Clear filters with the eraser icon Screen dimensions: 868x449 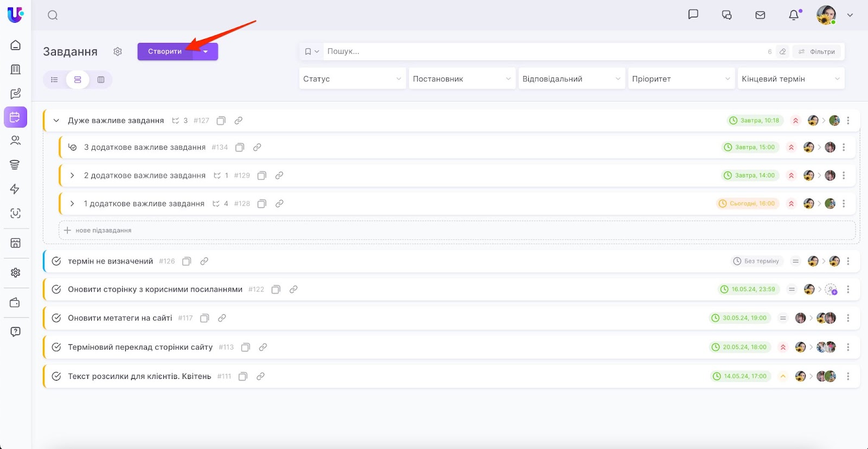coord(782,52)
